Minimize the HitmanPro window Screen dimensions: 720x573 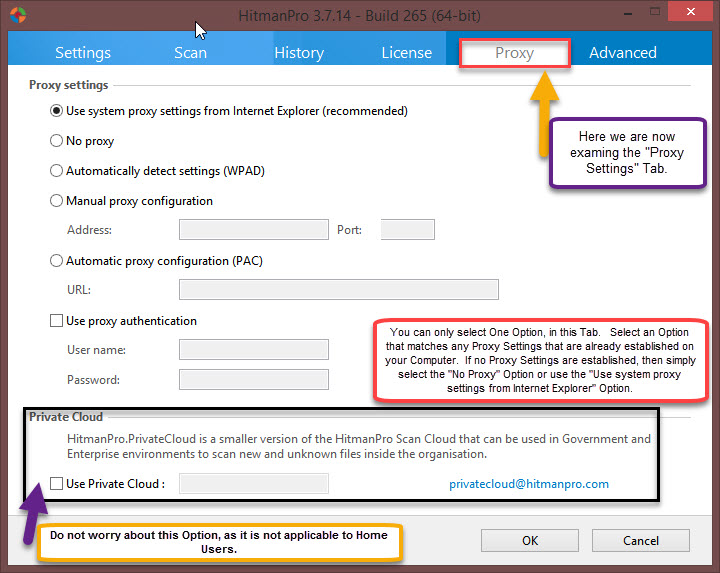[628, 13]
